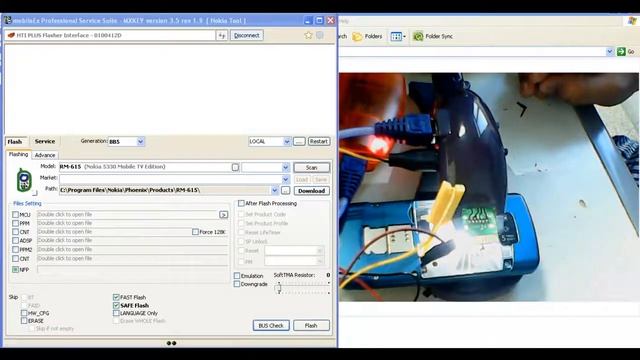
Task: Enable skip HW_CFG checkbox
Action: click(x=24, y=313)
